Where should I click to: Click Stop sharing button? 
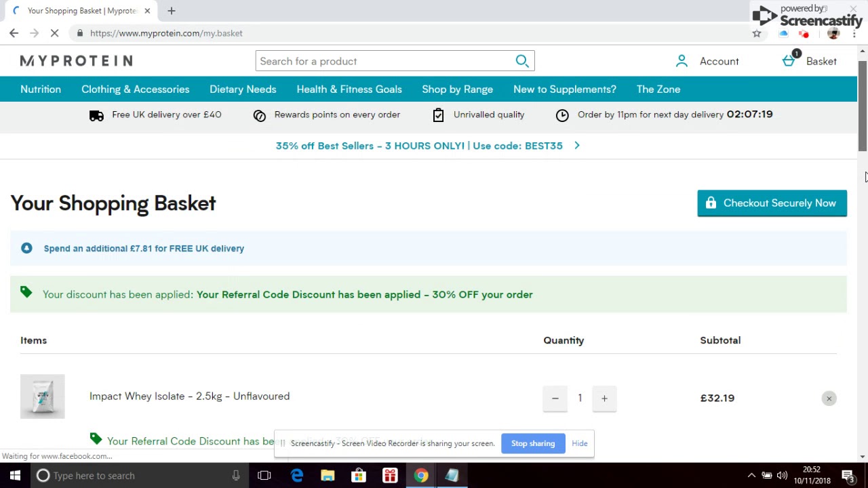pos(533,443)
